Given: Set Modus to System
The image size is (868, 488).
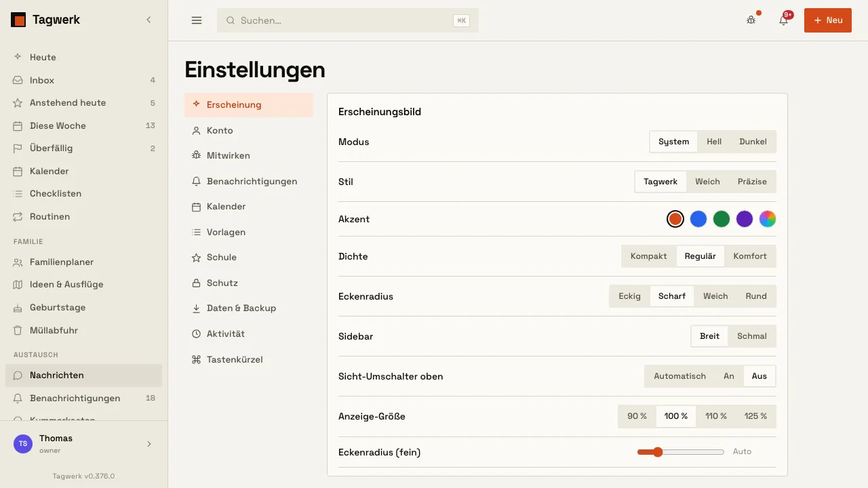Looking at the screenshot, I should tap(673, 142).
